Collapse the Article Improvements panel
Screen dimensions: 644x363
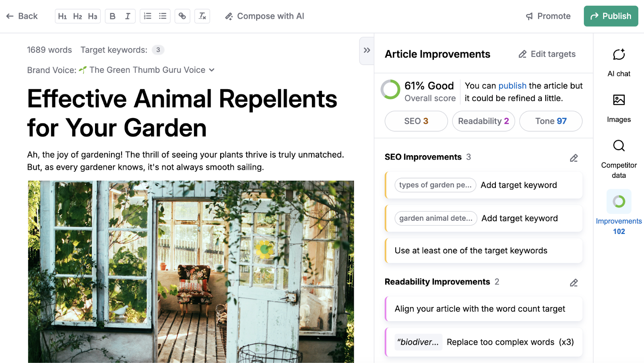click(366, 50)
